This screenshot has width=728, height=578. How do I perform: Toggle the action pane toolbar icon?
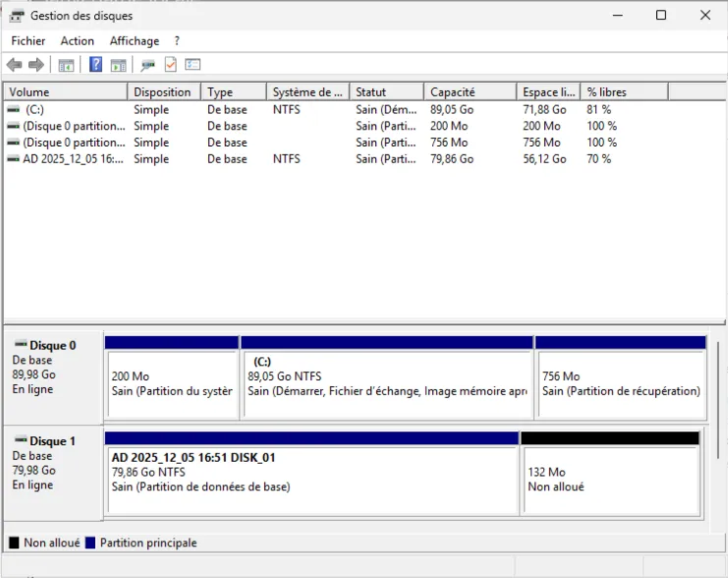point(118,65)
